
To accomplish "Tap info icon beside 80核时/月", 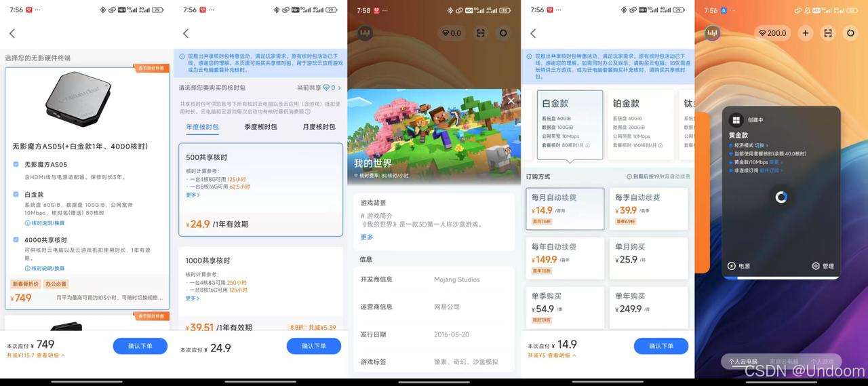I will (587, 145).
